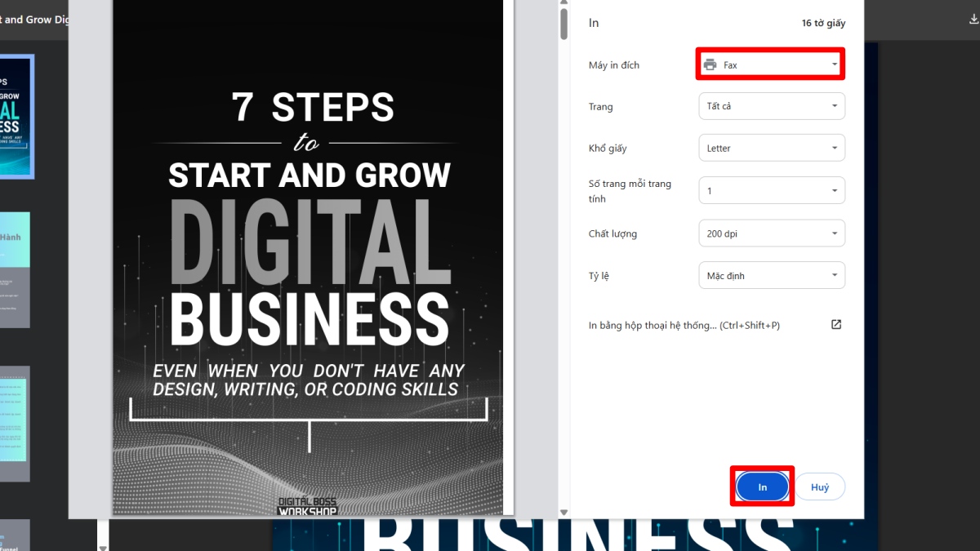This screenshot has width=980, height=551.
Task: Open the Tỷ lệ Mặc định dropdown
Action: pos(772,275)
